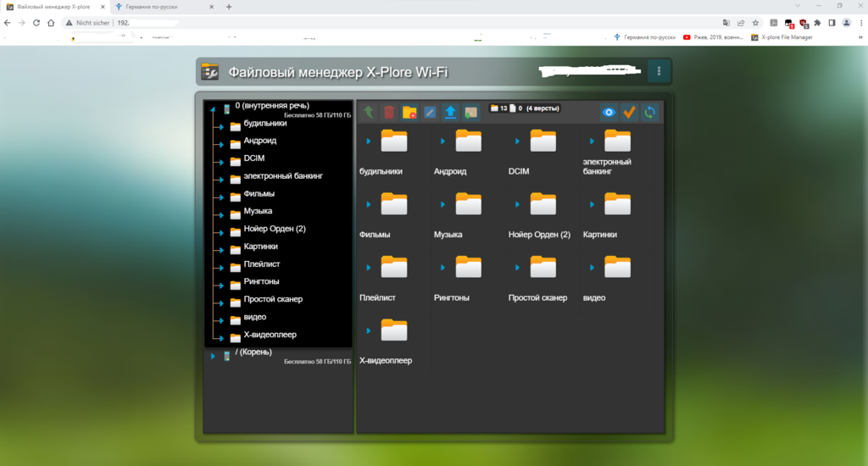
Task: Select Рингтоны in the folder tree
Action: click(261, 281)
